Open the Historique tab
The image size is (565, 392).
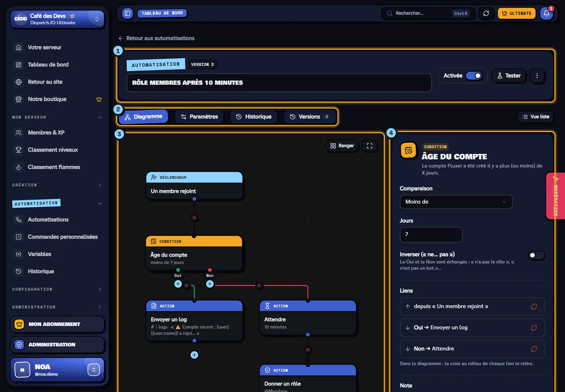tap(254, 117)
